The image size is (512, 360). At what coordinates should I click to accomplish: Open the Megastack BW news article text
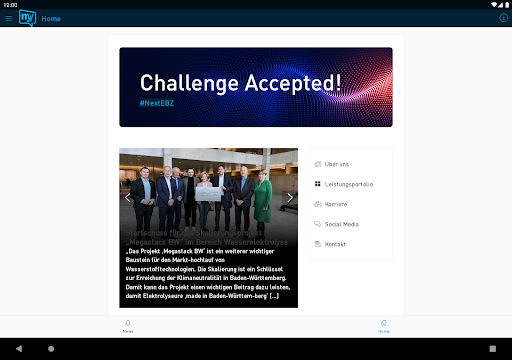208,273
